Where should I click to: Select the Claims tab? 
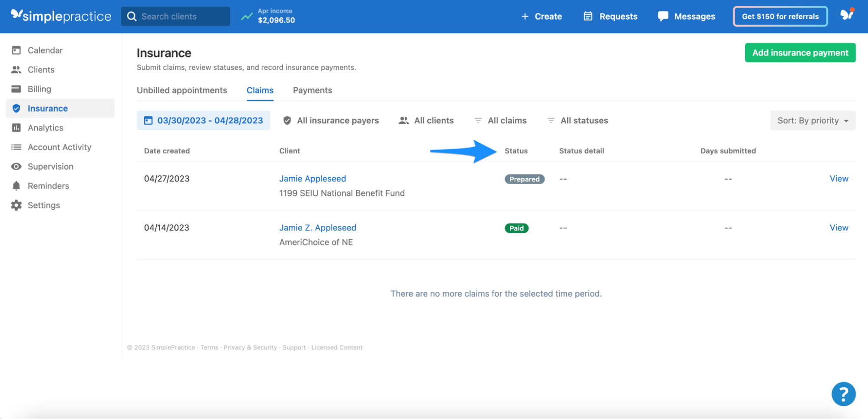click(260, 90)
